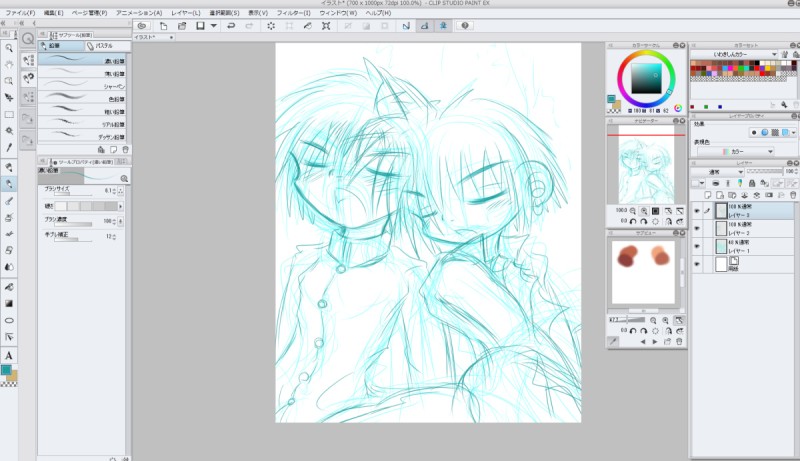
Task: Select the Gradient tool in toolbox
Action: (x=9, y=304)
